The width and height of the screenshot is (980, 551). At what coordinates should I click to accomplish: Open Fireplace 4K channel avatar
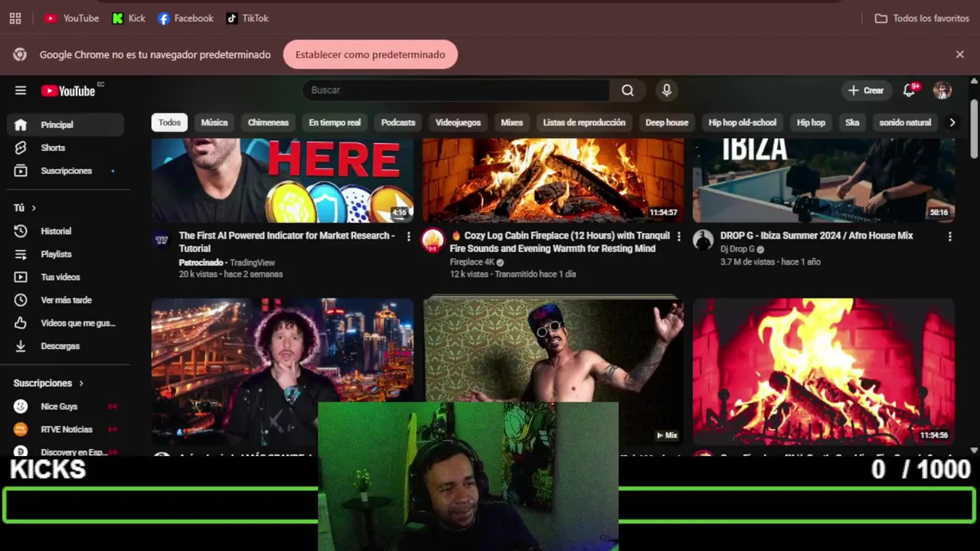(433, 240)
